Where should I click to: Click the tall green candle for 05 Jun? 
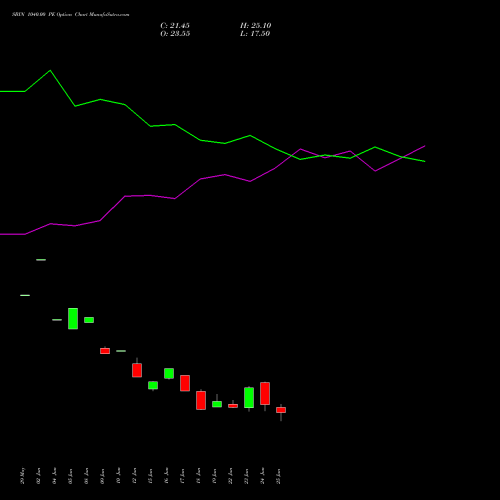click(x=73, y=319)
